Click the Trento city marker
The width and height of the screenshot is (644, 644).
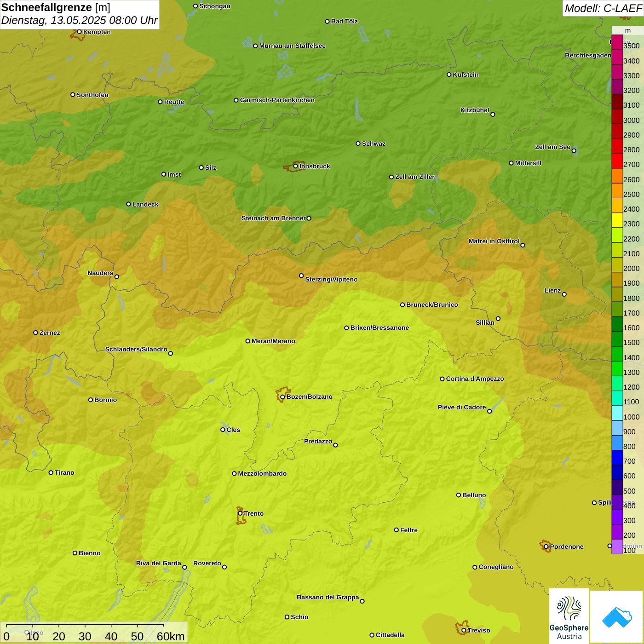pyautogui.click(x=240, y=513)
